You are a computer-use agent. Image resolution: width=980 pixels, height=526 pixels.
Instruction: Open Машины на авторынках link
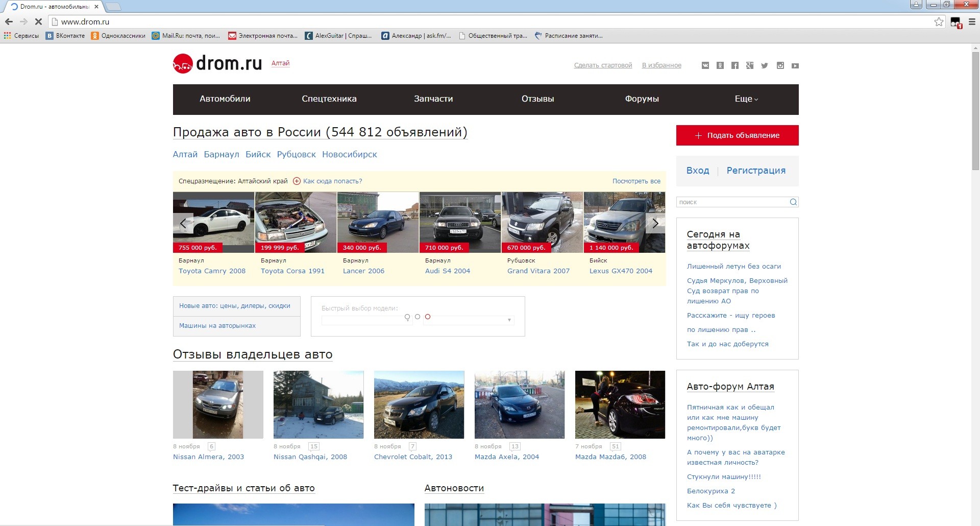217,326
